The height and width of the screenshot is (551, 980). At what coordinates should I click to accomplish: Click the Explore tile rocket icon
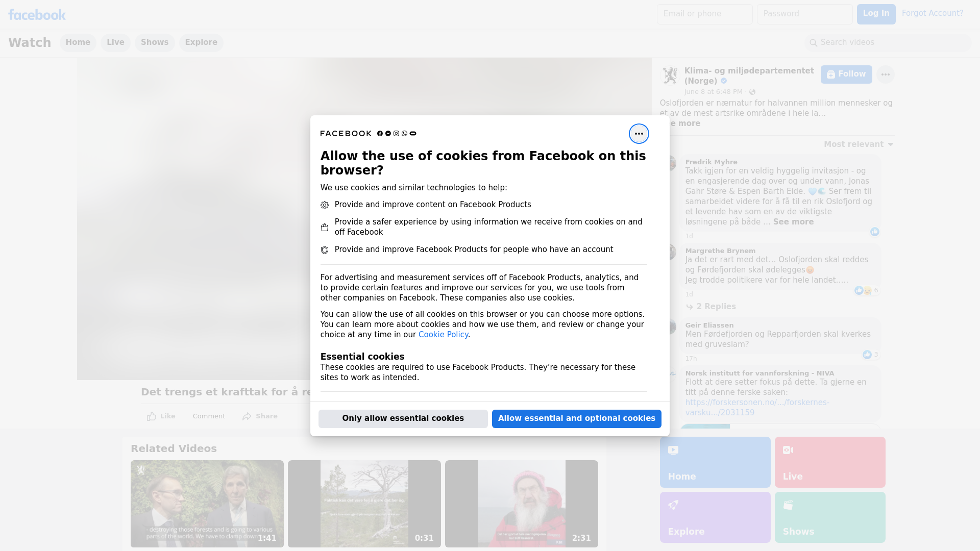click(673, 505)
